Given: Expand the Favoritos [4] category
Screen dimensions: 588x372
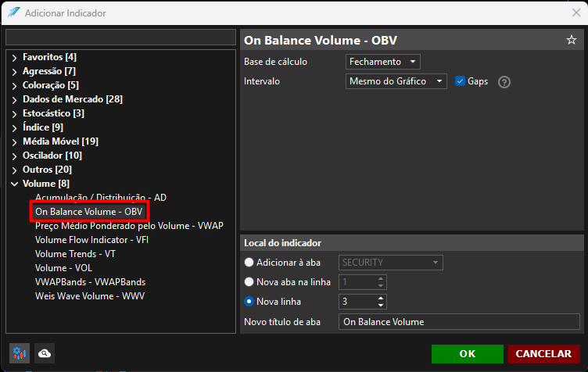Looking at the screenshot, I should (15, 58).
